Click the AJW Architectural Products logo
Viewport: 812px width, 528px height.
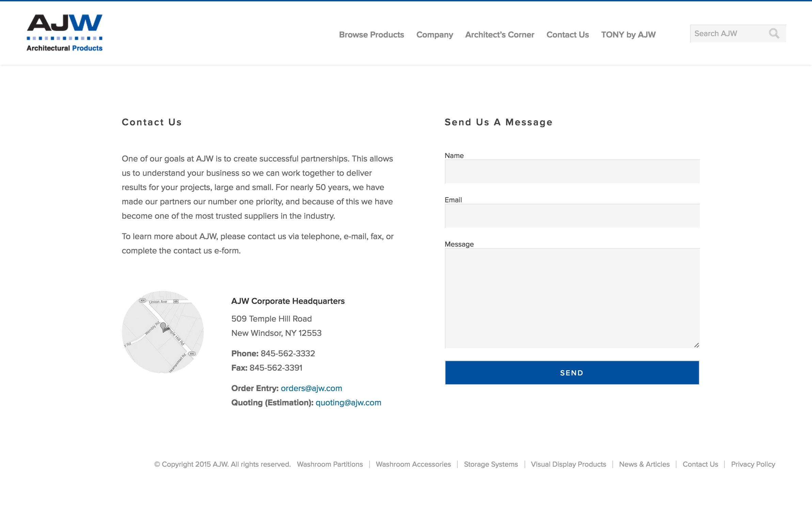[64, 33]
